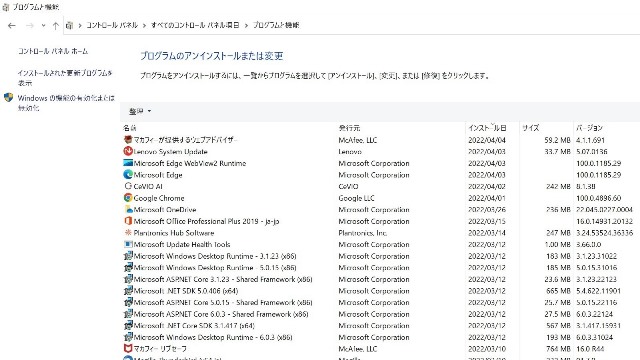The height and width of the screenshot is (360, 640).
Task: Click すべてのコントロール パネル項目 breadcrumb
Action: click(195, 25)
